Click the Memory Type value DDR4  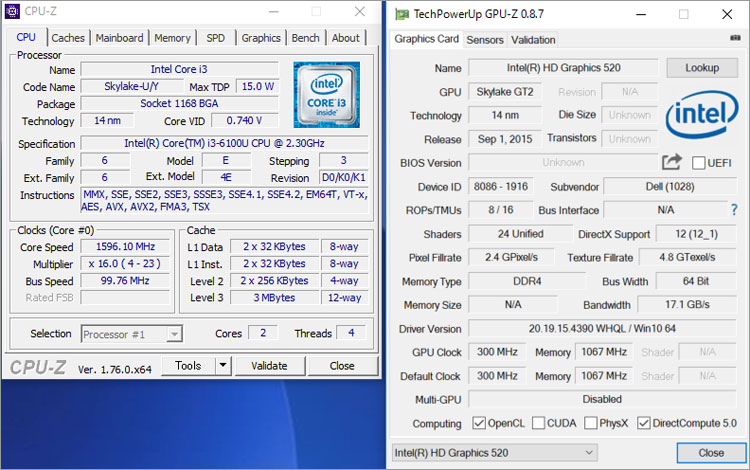click(x=527, y=281)
